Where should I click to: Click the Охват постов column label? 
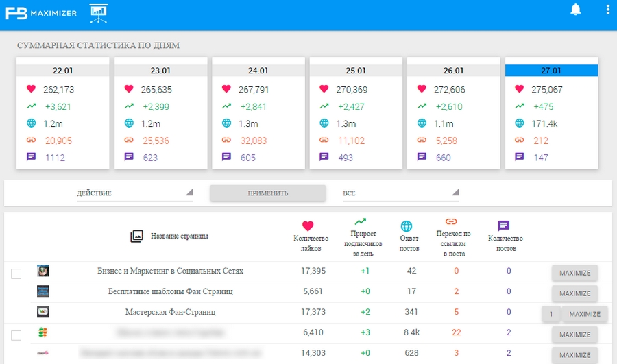point(409,243)
